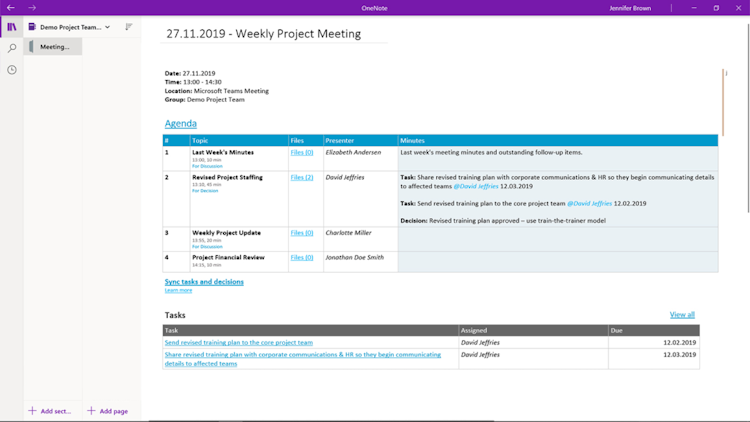This screenshot has width=750, height=422.
Task: Click the Group: Demo Project Team line
Action: coord(205,100)
